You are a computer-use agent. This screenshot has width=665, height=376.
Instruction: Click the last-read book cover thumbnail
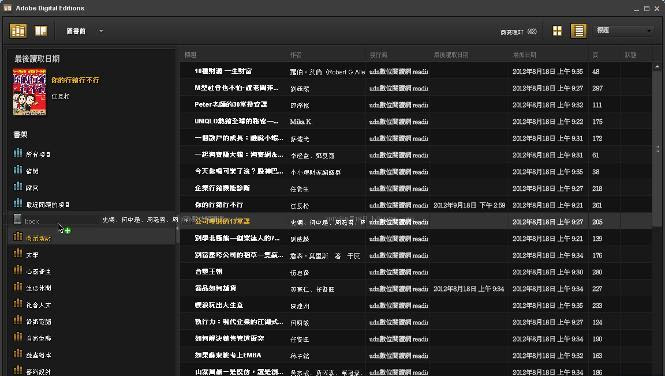tap(29, 92)
